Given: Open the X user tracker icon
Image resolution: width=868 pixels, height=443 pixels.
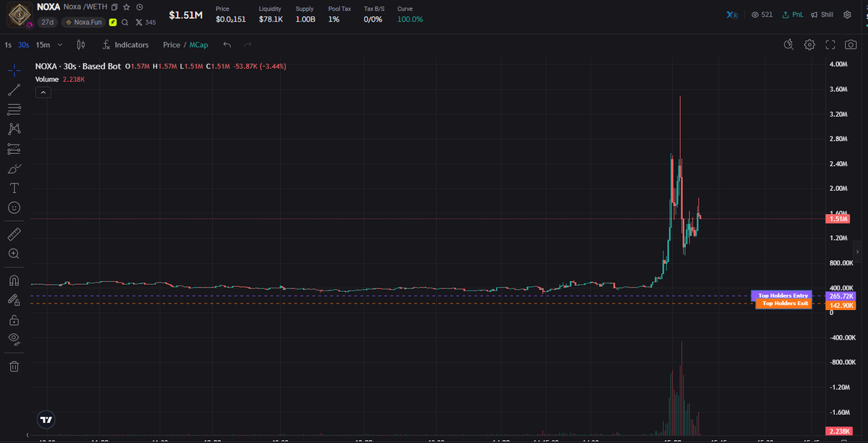Looking at the screenshot, I should coord(733,14).
